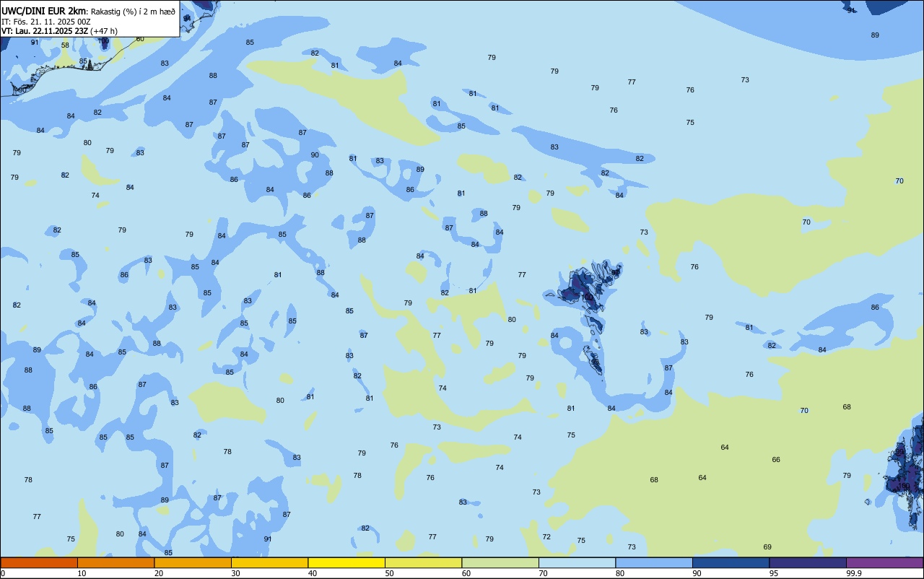Click the '95' tick label on the color scale

click(x=773, y=573)
